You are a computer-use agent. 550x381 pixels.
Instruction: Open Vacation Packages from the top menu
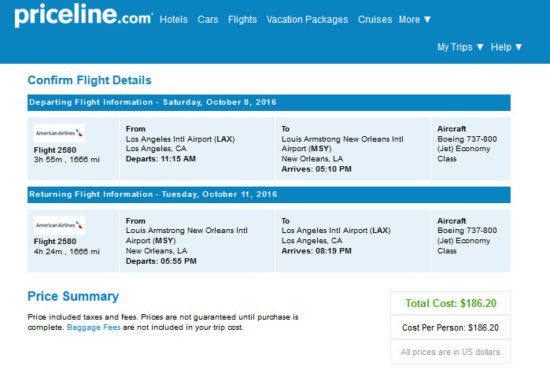click(307, 20)
